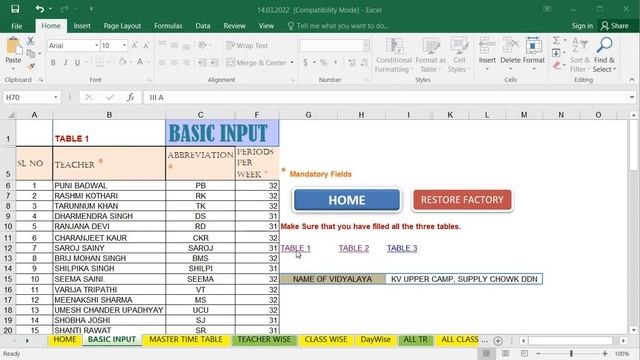The height and width of the screenshot is (360, 640).
Task: Click the AutoSum sigma icon
Action: pos(556,40)
